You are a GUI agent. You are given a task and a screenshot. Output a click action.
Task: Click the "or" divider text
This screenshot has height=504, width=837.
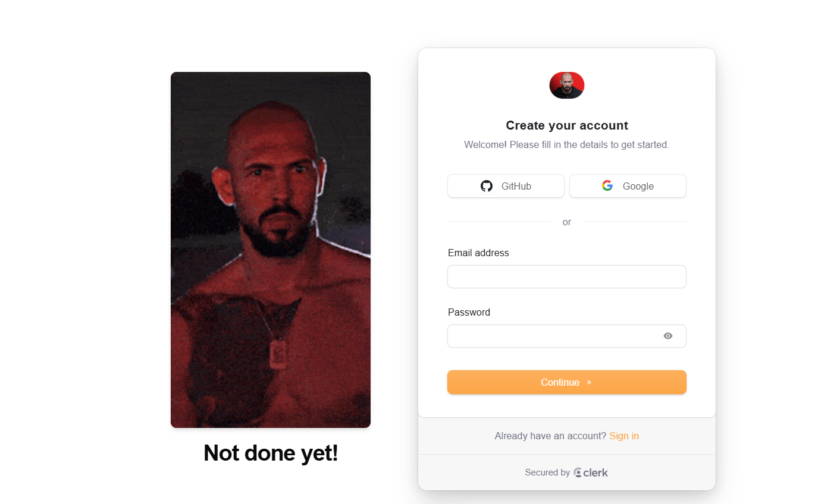tap(567, 222)
